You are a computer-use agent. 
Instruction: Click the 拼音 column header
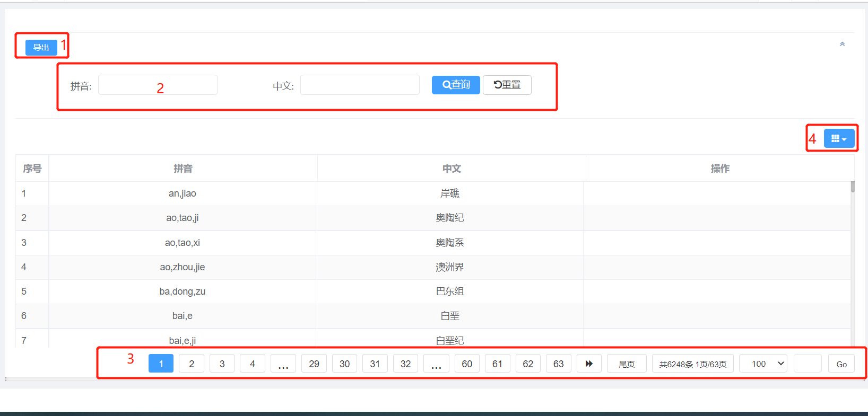point(183,169)
